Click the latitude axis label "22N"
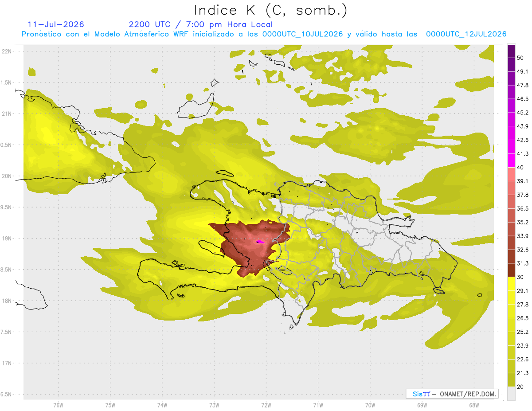This screenshot has width=532, height=411. pos(7,51)
